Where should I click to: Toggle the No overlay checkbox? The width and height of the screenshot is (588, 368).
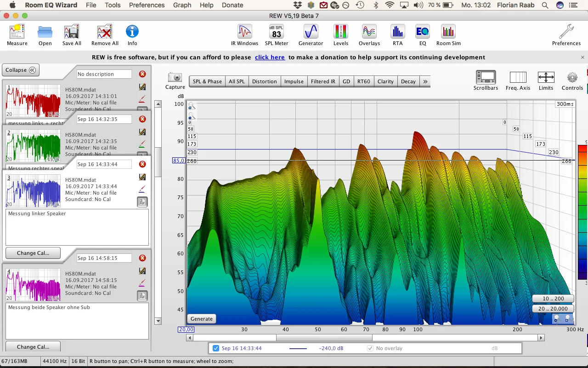pos(370,348)
